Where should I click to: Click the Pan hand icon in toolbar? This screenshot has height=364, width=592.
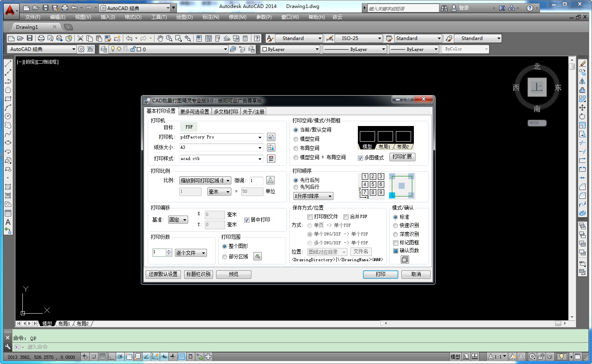coord(160,38)
